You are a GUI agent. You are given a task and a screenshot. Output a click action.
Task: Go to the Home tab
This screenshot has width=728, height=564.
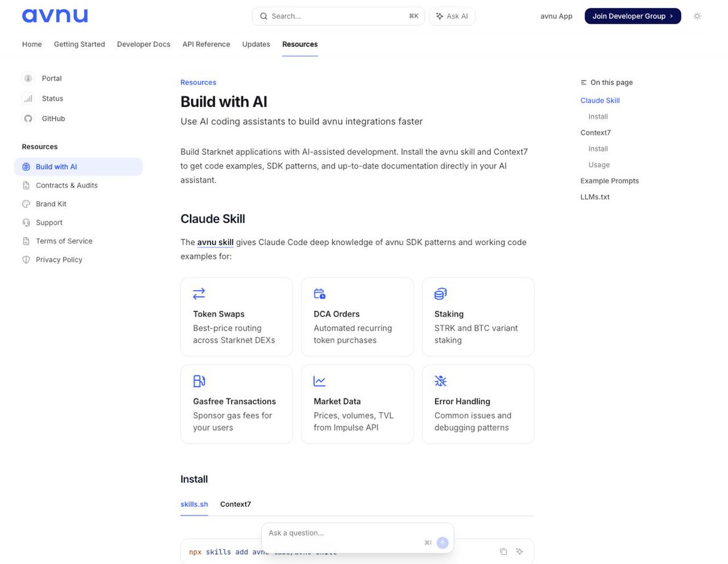(x=32, y=44)
